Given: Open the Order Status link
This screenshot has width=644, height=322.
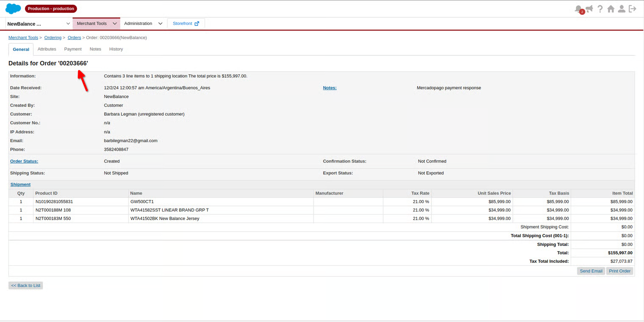Looking at the screenshot, I should tap(24, 161).
